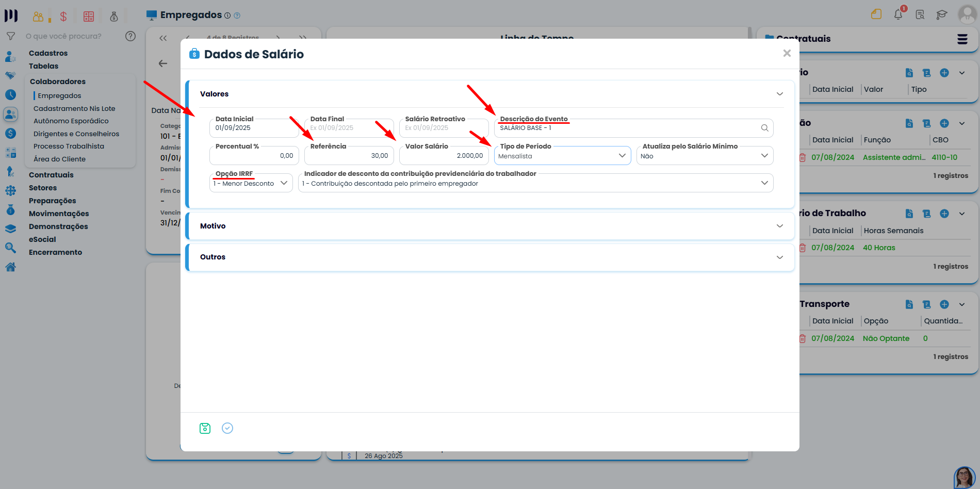
Task: Click the back arrow behind the dialog
Action: click(163, 63)
